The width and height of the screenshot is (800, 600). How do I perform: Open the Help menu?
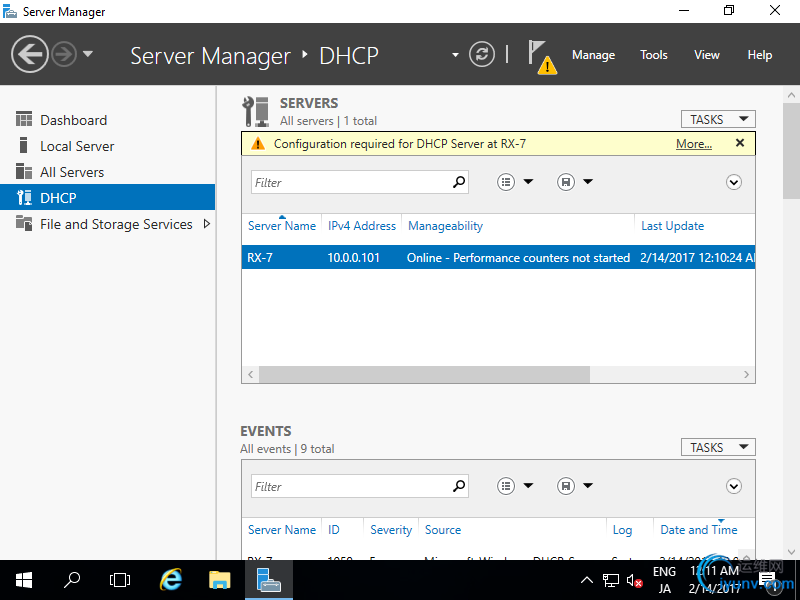(760, 55)
